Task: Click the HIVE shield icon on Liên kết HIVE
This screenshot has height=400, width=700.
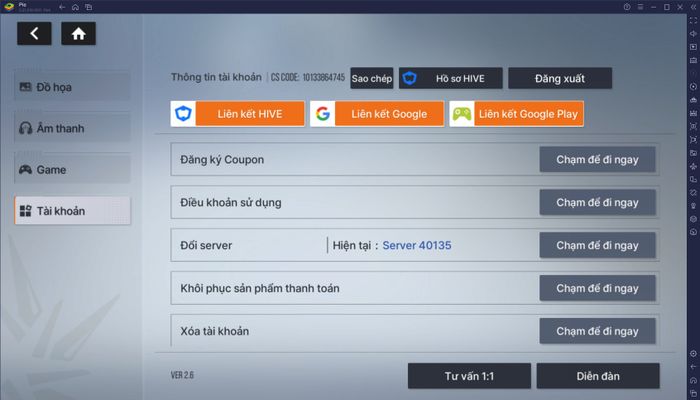Action: 183,114
